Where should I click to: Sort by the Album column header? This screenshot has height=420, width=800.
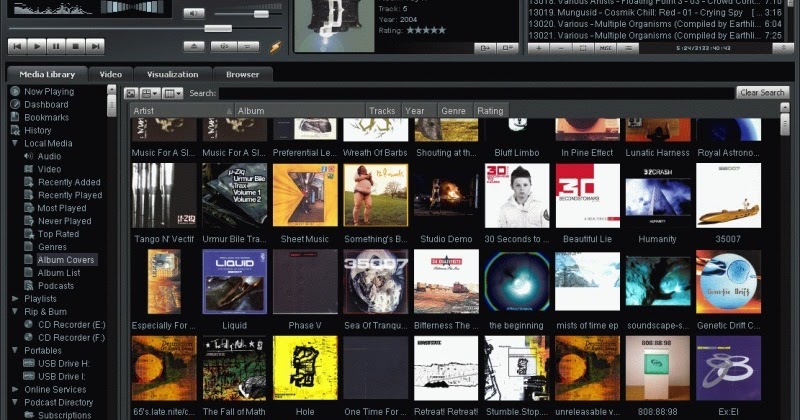tap(301, 111)
